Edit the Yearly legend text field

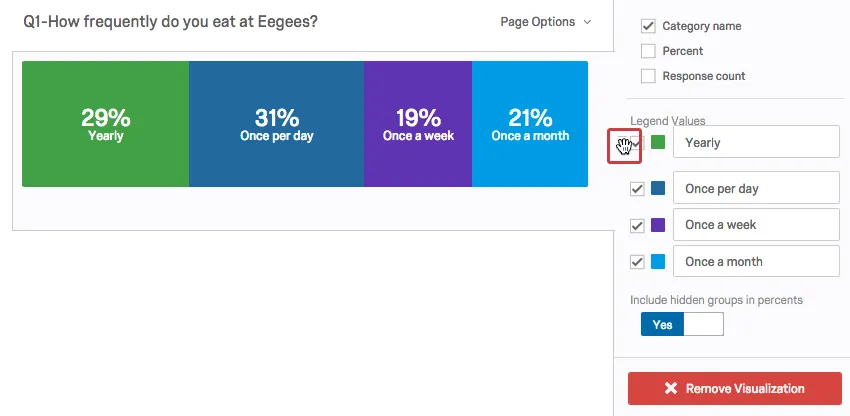pyautogui.click(x=755, y=143)
